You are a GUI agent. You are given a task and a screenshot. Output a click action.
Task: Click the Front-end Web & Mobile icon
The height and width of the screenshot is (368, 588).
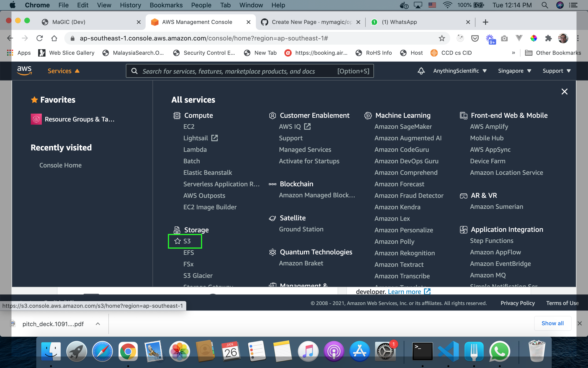tap(464, 115)
